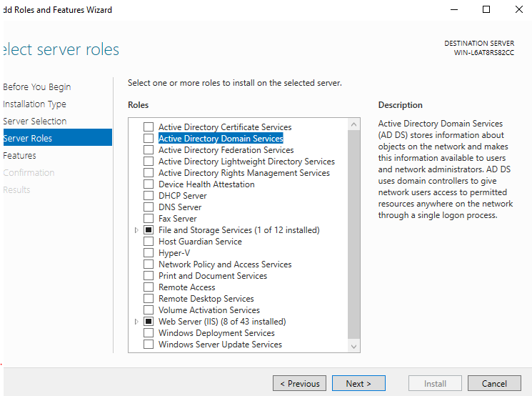Check Volume Activation Services checkbox
The height and width of the screenshot is (396, 532).
149,310
